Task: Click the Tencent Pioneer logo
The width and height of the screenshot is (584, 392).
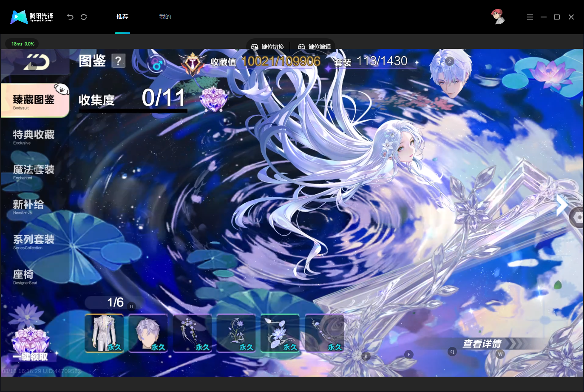Action: (32, 17)
